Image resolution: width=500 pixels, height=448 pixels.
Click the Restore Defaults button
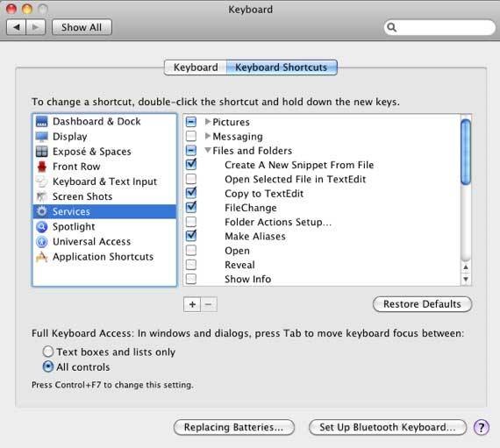[422, 304]
